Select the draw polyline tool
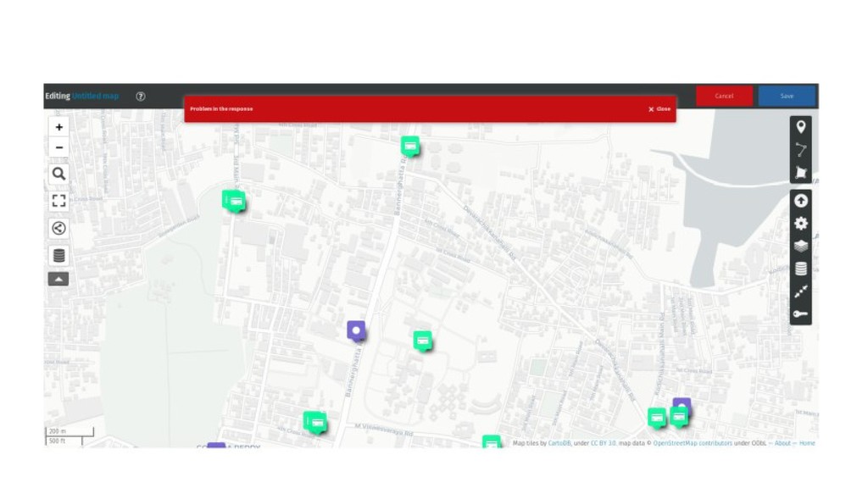868x488 pixels. (800, 150)
